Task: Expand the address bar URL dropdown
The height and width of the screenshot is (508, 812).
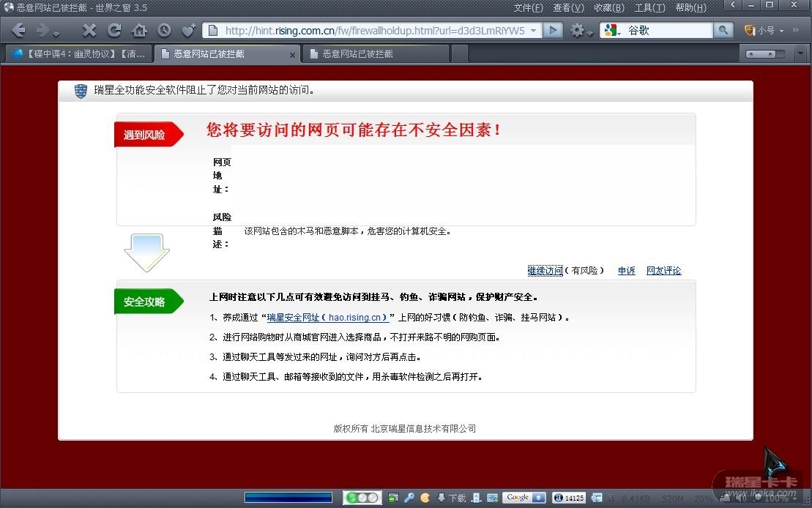Action: tap(533, 31)
